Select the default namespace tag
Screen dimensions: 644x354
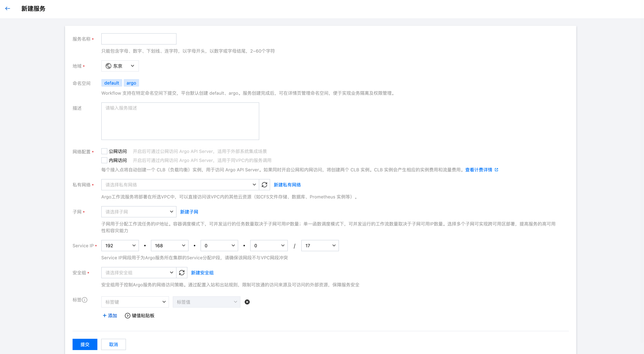[111, 83]
